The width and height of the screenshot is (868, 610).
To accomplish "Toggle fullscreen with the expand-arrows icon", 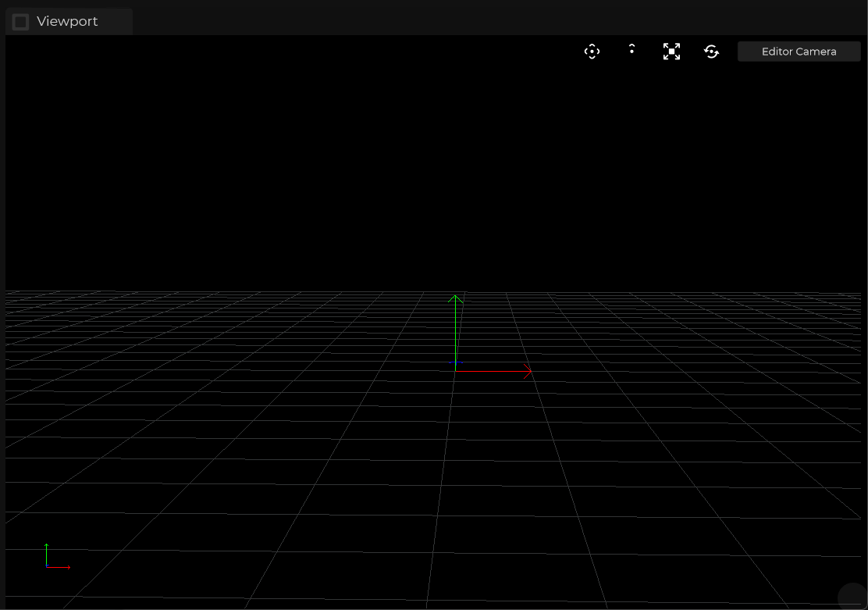I will (x=671, y=52).
